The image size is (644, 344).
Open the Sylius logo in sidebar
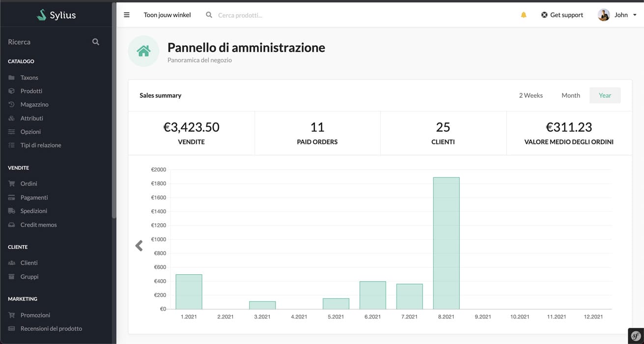point(56,15)
